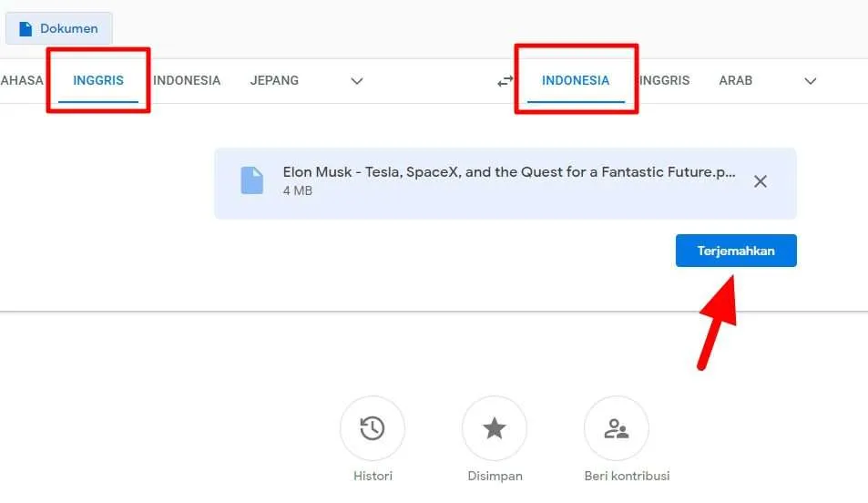Click the uploaded file's document icon
This screenshot has height=503, width=868.
coord(252,180)
